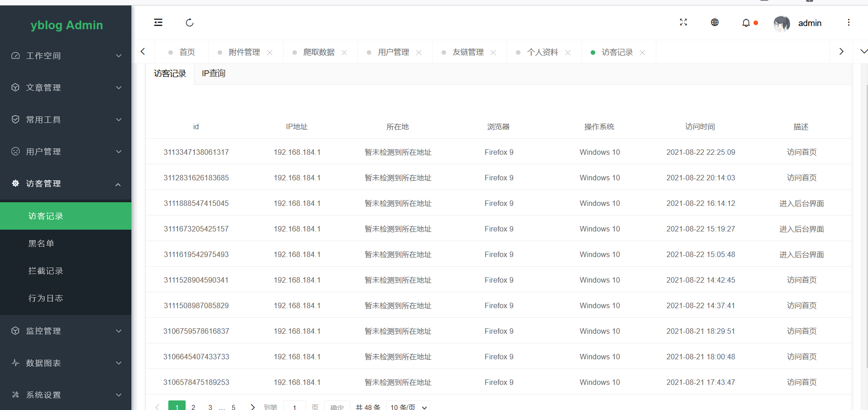This screenshot has height=410, width=868.
Task: Click the 文章管理 cube icon
Action: (x=16, y=87)
